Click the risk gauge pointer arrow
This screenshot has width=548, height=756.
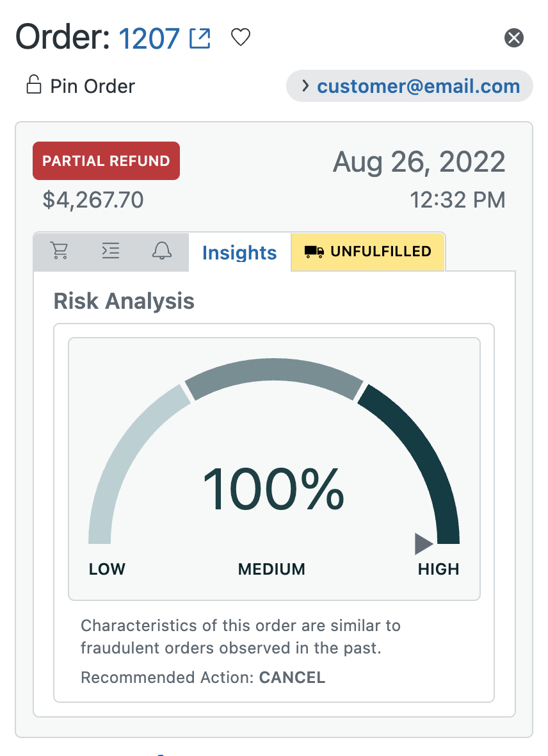423,544
